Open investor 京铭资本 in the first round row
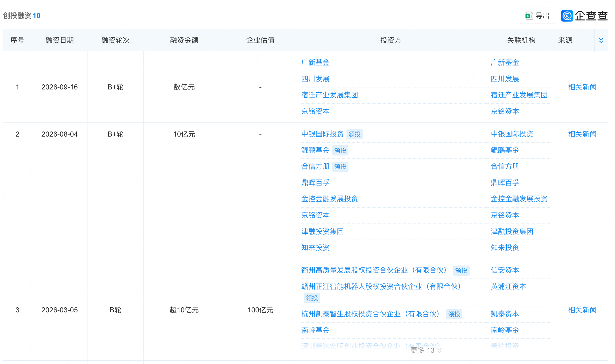Viewport: 615px width, 364px height. pyautogui.click(x=315, y=111)
